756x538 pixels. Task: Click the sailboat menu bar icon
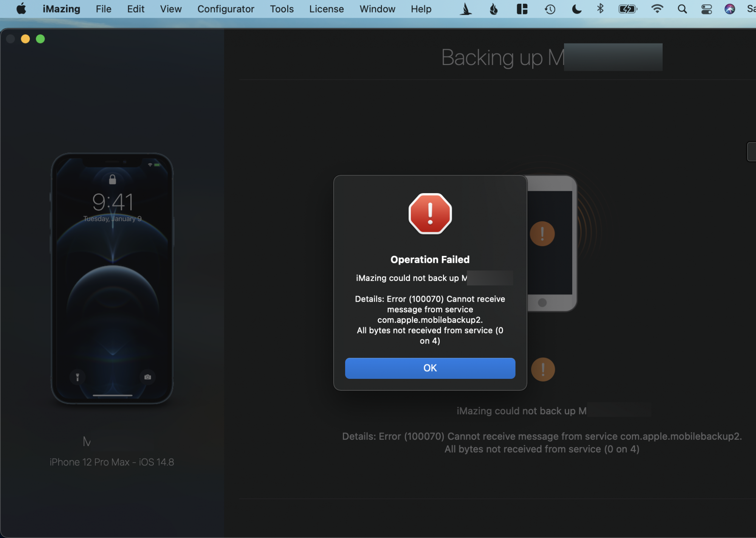coord(466,9)
